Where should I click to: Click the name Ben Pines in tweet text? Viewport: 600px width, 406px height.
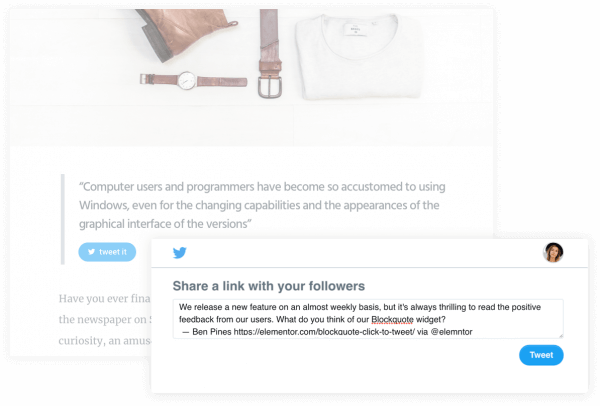[x=212, y=332]
